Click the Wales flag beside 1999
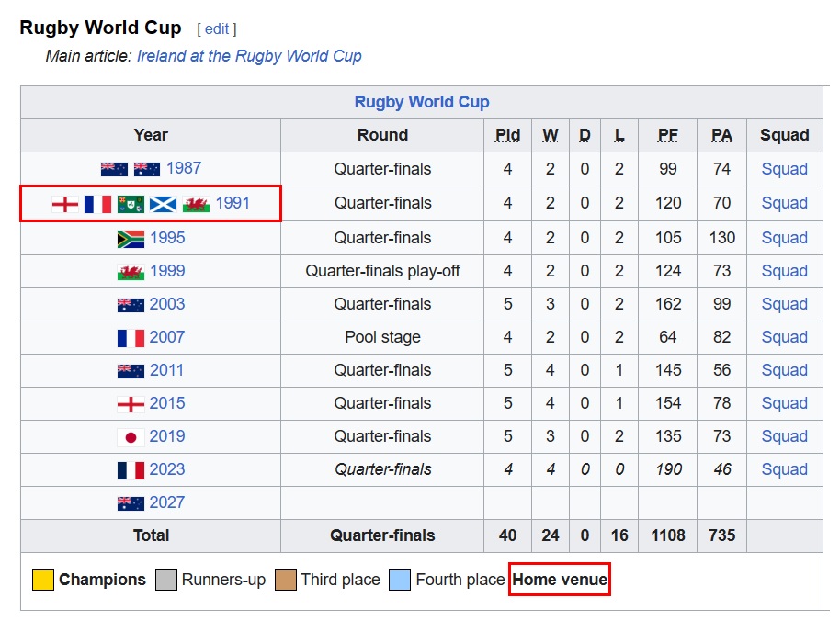The image size is (840, 620). tap(131, 272)
